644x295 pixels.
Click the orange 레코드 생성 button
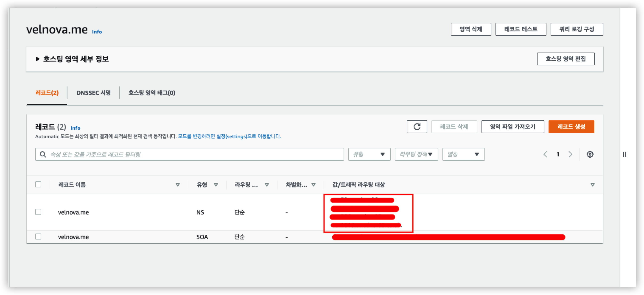pos(571,127)
